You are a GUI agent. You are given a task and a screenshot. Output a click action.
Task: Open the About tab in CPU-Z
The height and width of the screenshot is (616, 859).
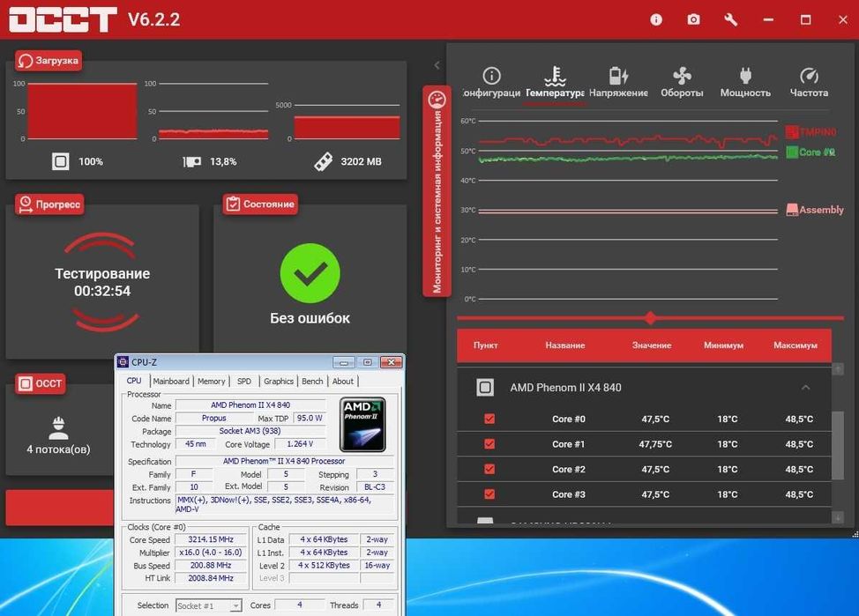[343, 381]
